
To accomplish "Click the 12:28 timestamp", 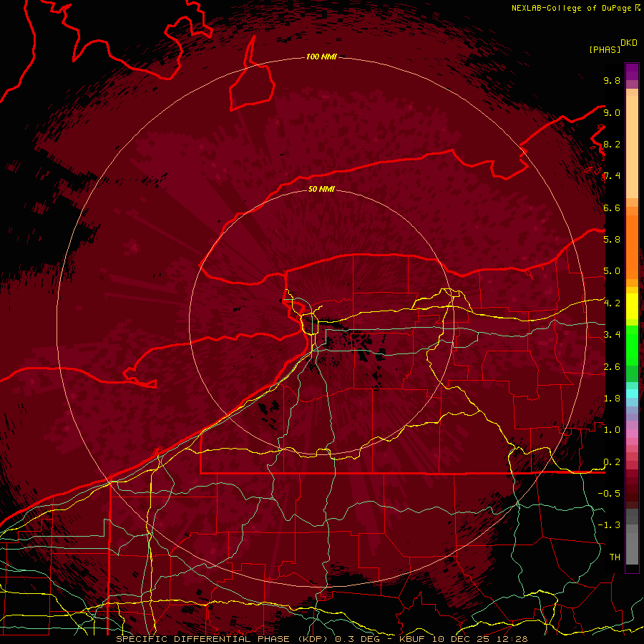I will pos(512,639).
